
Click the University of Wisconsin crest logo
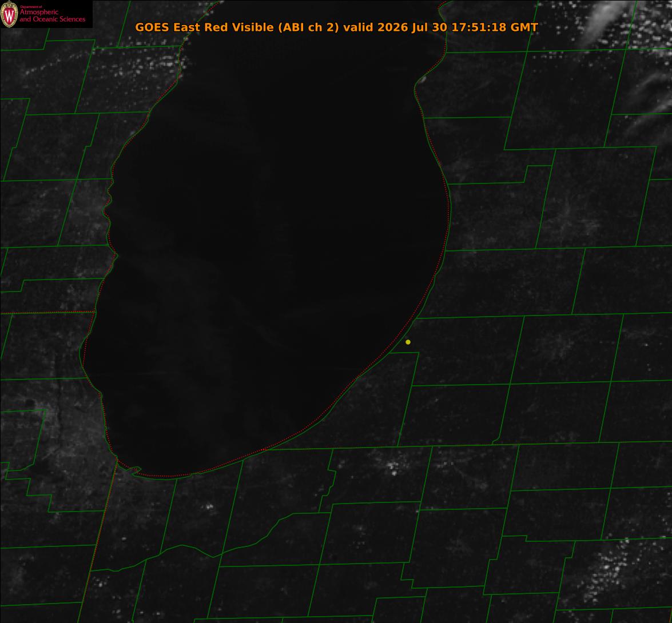point(9,14)
